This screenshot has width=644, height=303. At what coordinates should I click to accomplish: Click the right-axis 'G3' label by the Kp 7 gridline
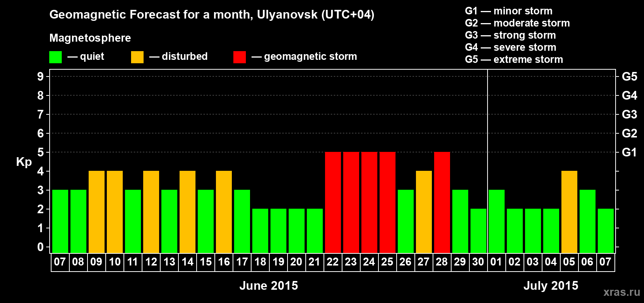coord(630,114)
